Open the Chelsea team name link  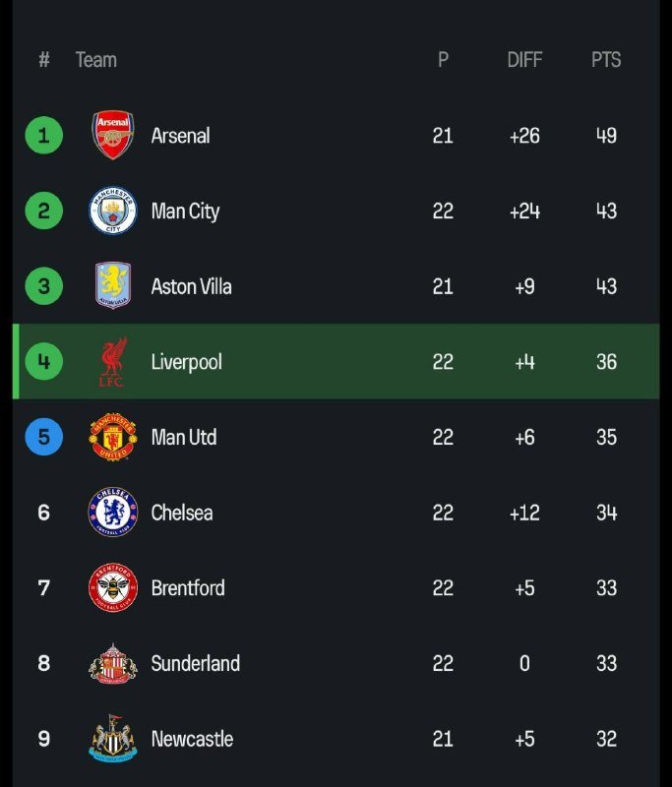point(182,513)
